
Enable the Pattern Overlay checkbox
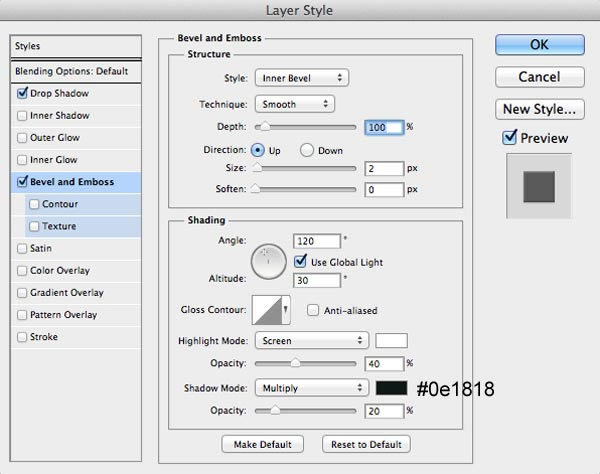(x=22, y=315)
